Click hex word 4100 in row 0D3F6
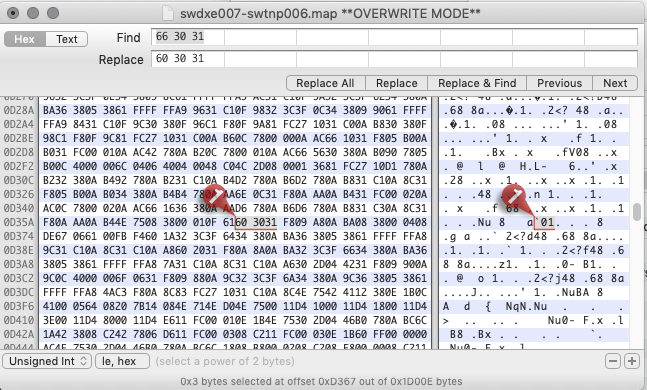Image resolution: width=647 pixels, height=390 pixels. [55, 307]
